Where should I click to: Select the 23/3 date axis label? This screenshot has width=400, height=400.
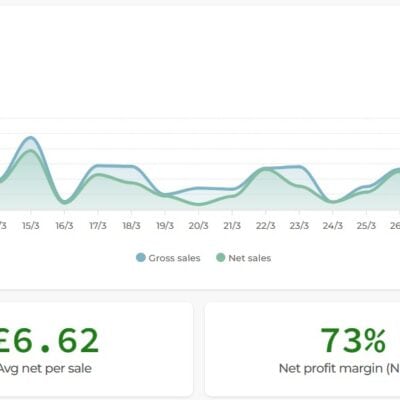299,226
